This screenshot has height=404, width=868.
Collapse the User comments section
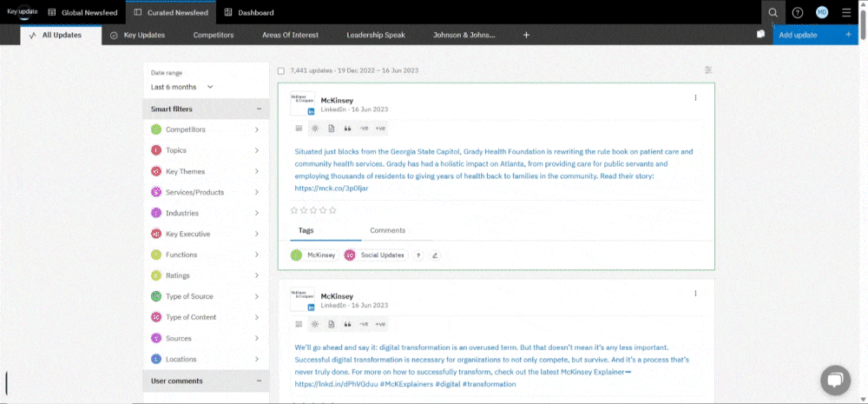[x=259, y=381]
